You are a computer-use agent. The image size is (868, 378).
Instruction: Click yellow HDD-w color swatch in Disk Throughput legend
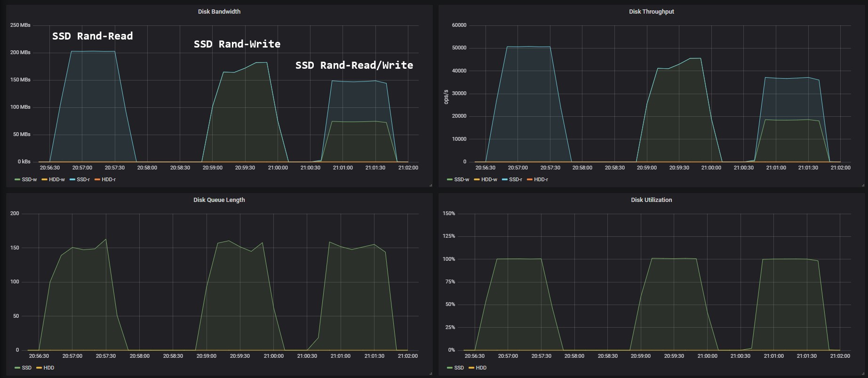pos(477,179)
